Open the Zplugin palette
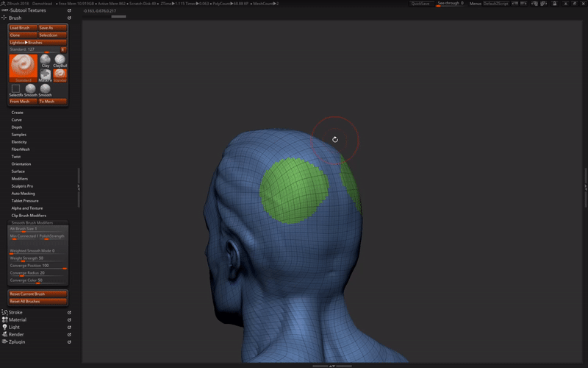 click(x=17, y=342)
